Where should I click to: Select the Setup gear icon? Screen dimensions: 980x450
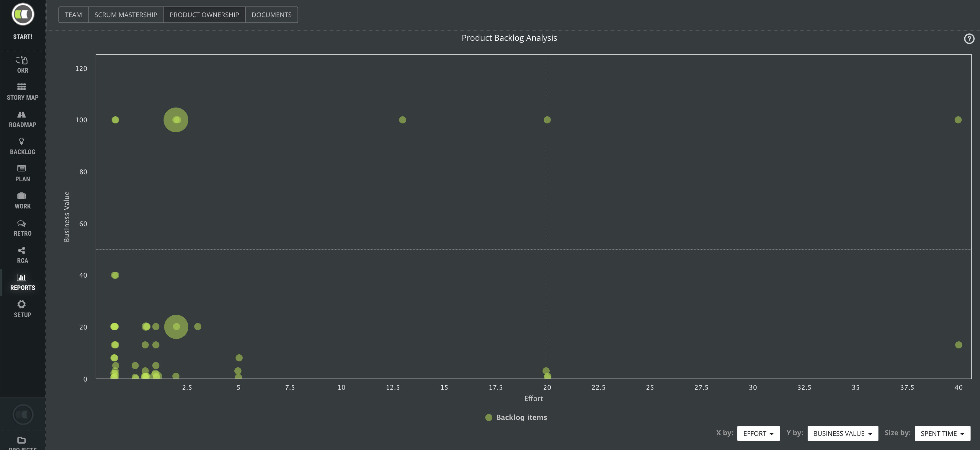(22, 304)
